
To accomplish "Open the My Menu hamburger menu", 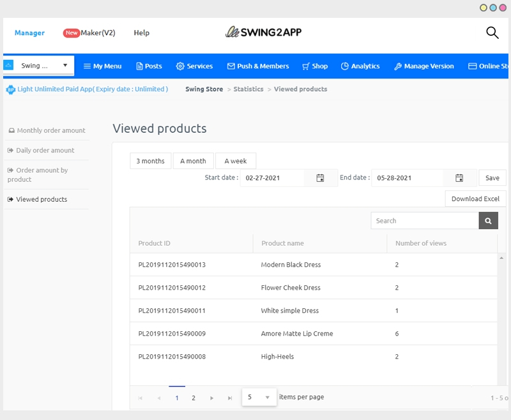I will pyautogui.click(x=102, y=66).
